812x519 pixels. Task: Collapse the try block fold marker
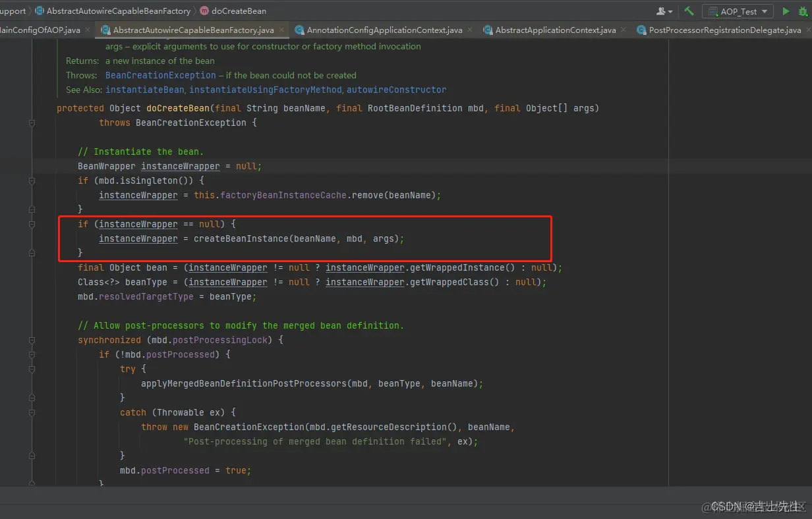coord(32,369)
